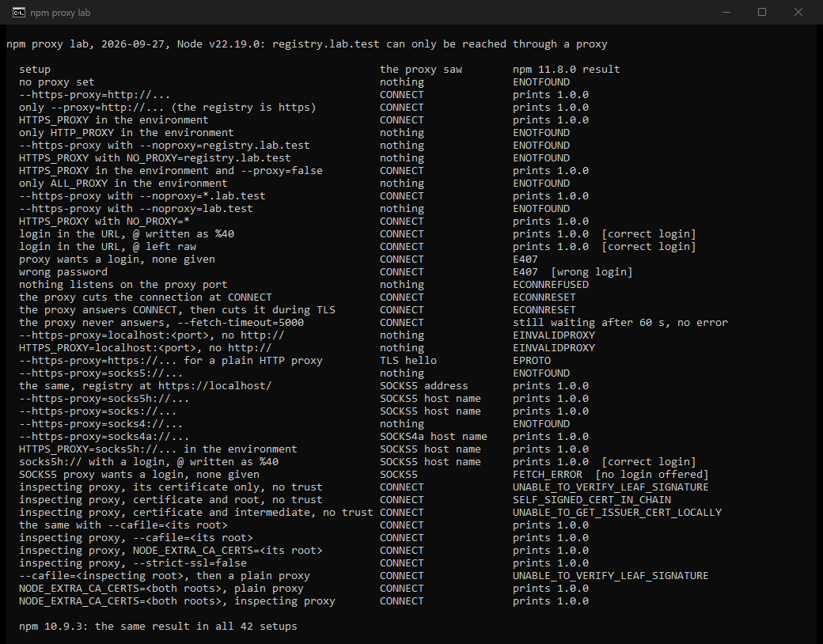Click 'login in the URL, @ left raw'
Image resolution: width=823 pixels, height=644 pixels.
(x=108, y=246)
